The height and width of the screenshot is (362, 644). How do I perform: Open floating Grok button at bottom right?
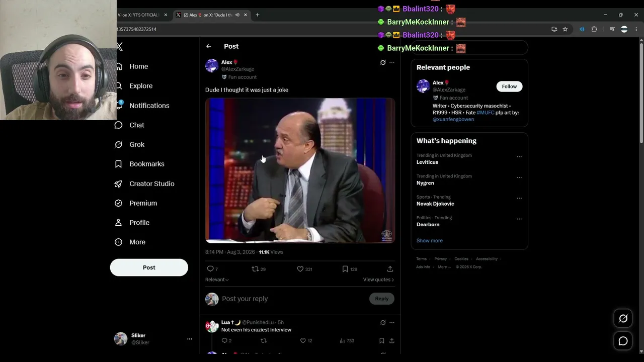pyautogui.click(x=623, y=318)
